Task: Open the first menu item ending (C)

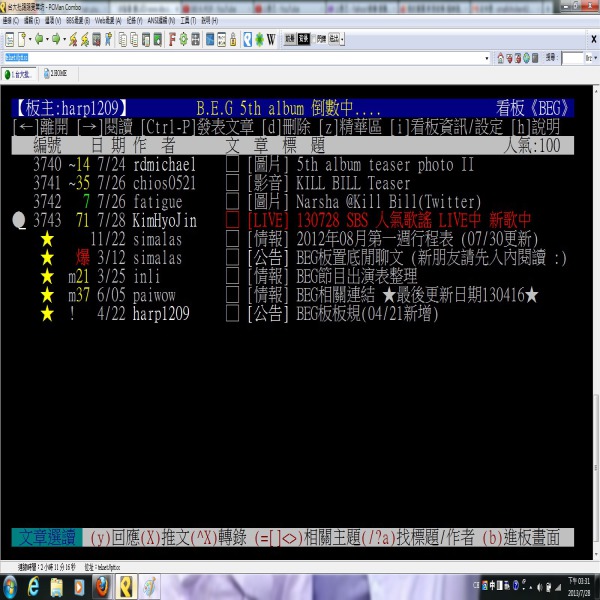Action: click(10, 21)
